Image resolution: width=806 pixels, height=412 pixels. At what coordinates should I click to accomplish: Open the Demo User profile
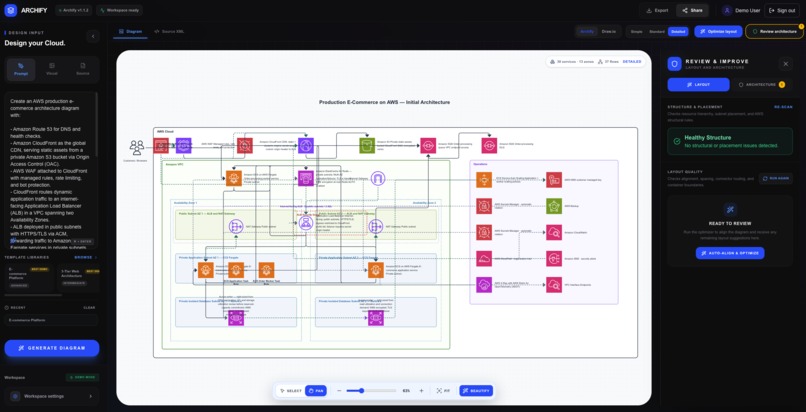pos(741,10)
